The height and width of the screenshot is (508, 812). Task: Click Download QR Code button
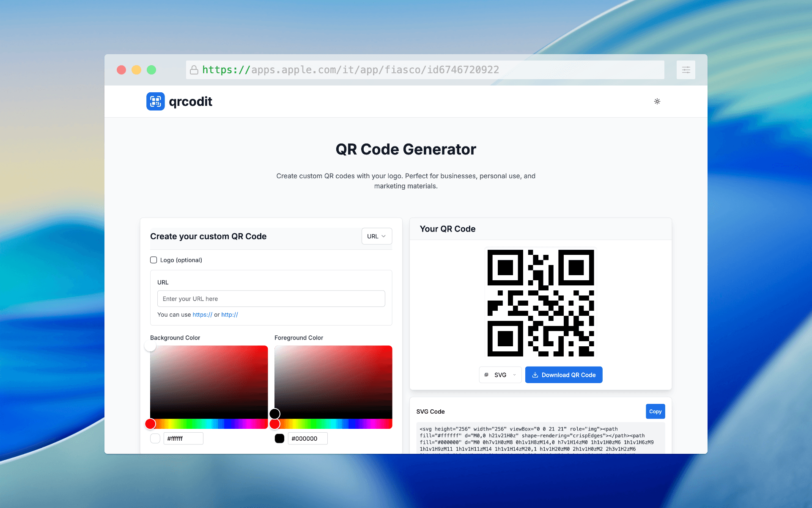click(x=564, y=375)
